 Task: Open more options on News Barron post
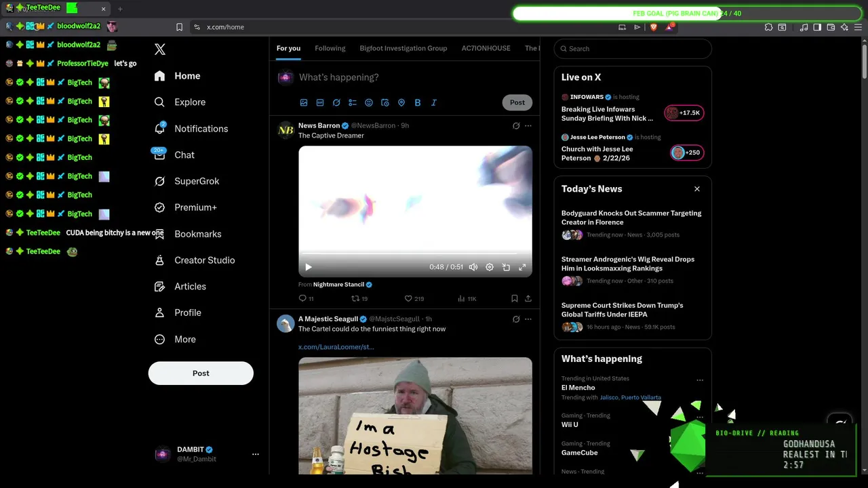point(528,125)
